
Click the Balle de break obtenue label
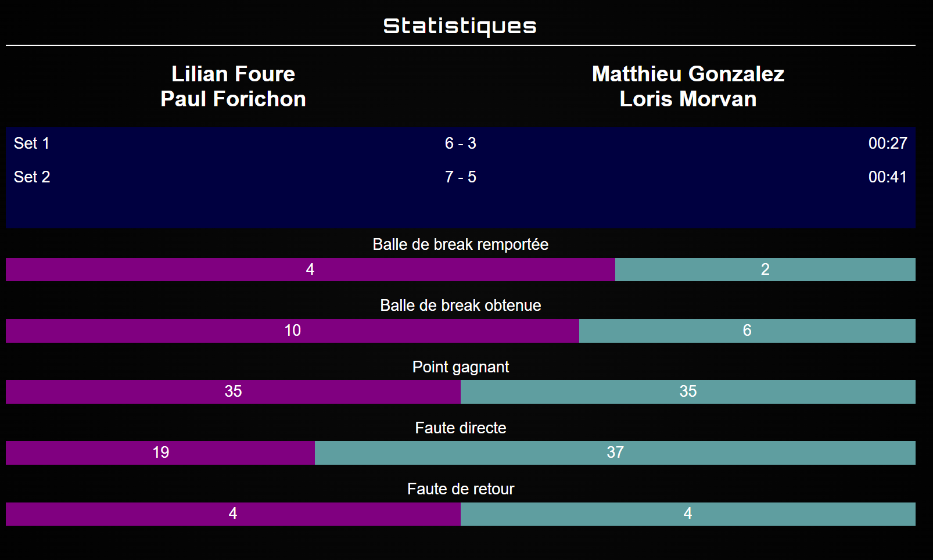460,306
